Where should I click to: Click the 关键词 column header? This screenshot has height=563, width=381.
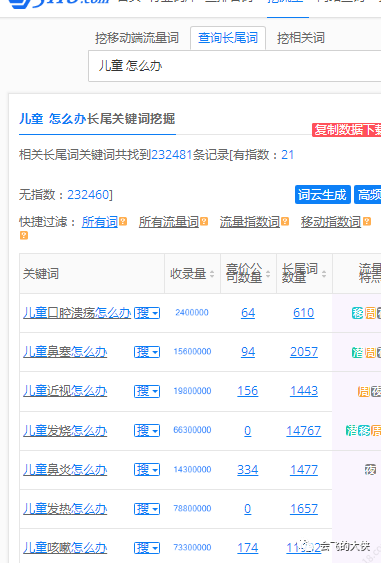click(x=41, y=274)
